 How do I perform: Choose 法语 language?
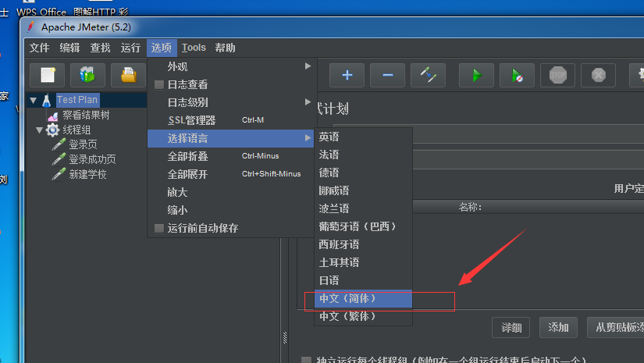(363, 155)
